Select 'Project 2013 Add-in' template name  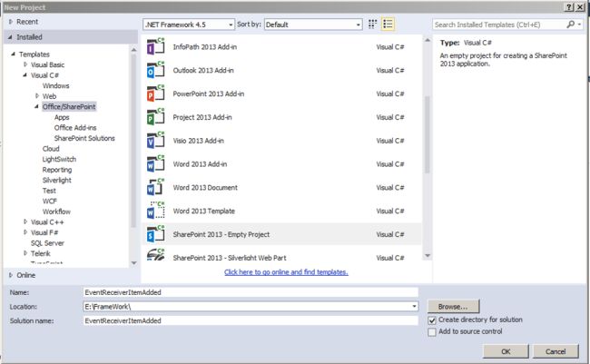(x=202, y=117)
